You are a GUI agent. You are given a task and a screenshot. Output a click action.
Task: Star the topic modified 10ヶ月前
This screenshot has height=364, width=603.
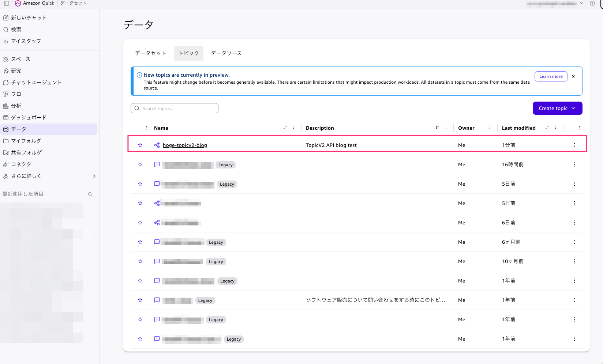[140, 261]
